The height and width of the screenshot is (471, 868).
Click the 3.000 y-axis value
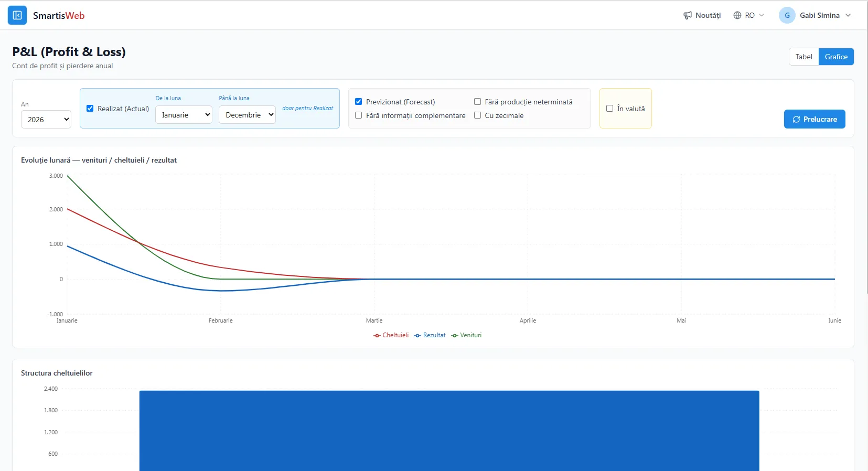(56, 176)
